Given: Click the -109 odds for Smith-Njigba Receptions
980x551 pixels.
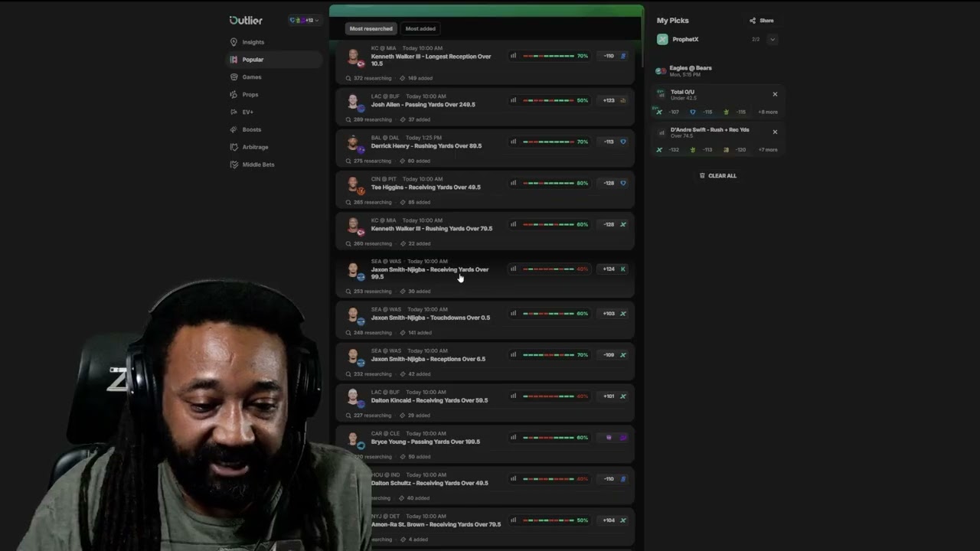Looking at the screenshot, I should coord(614,354).
